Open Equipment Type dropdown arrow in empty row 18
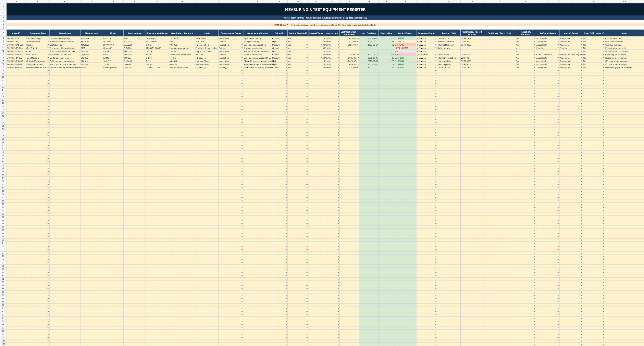 click(x=48, y=71)
